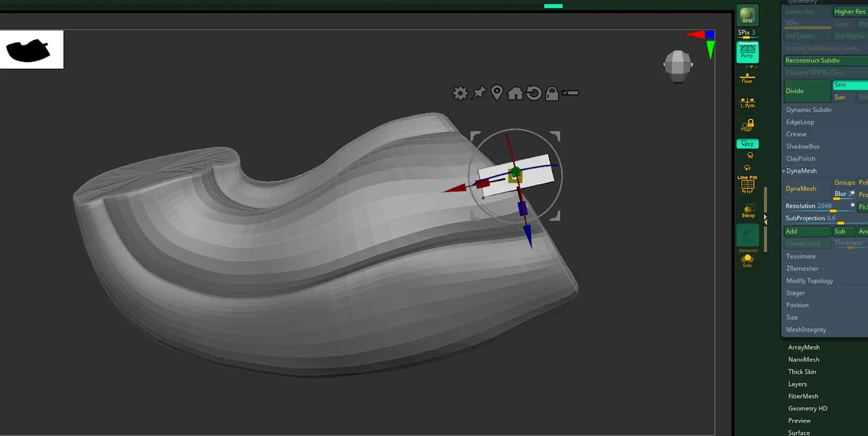Expand the Position section
Screen dimensions: 868x436
click(x=797, y=305)
